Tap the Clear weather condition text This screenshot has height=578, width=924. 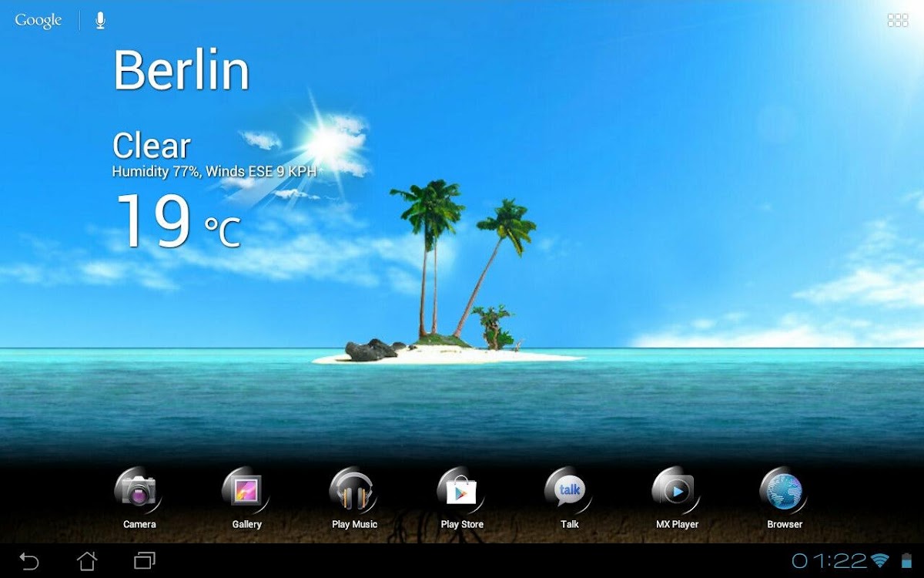(x=152, y=146)
